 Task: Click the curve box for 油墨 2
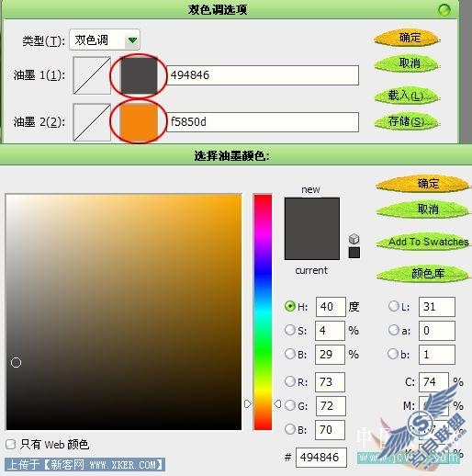92,122
